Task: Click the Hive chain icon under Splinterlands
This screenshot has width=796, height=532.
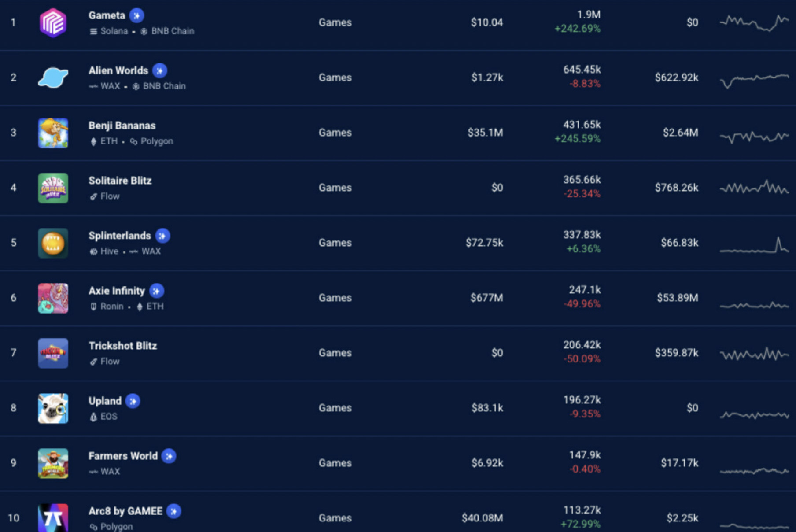Action: tap(93, 251)
